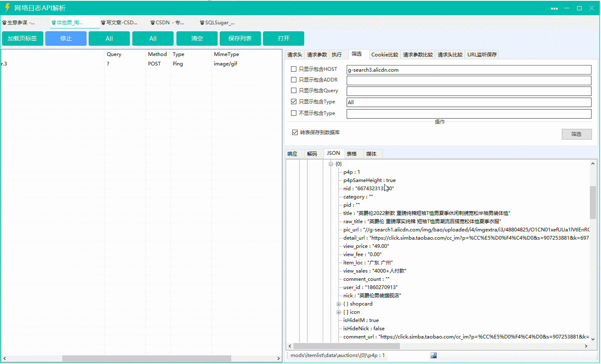Select the user_id : "1860270913" node
Screen dimensions: 601x364
click(x=371, y=287)
